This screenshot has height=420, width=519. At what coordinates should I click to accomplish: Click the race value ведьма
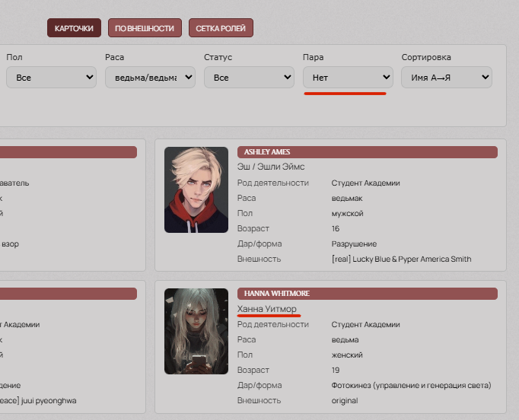point(345,340)
